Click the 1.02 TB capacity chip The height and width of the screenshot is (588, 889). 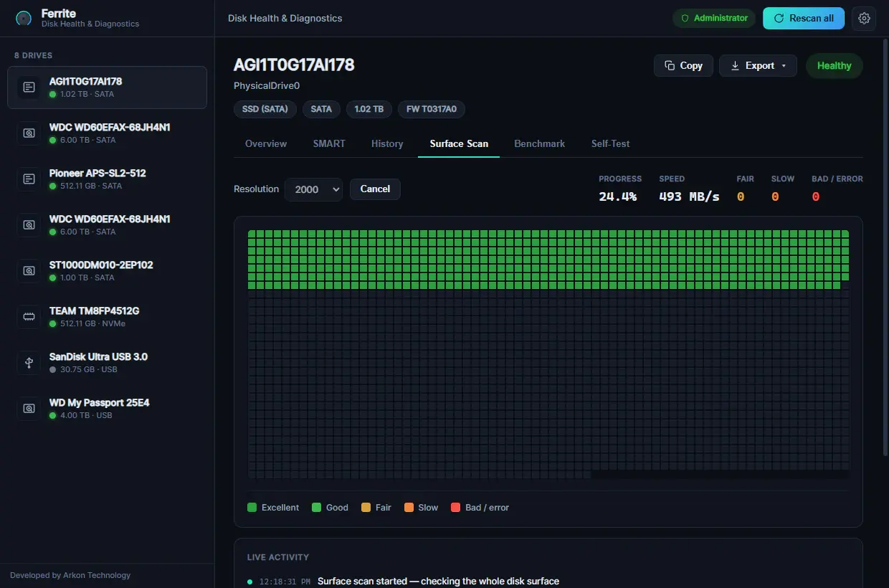[369, 109]
